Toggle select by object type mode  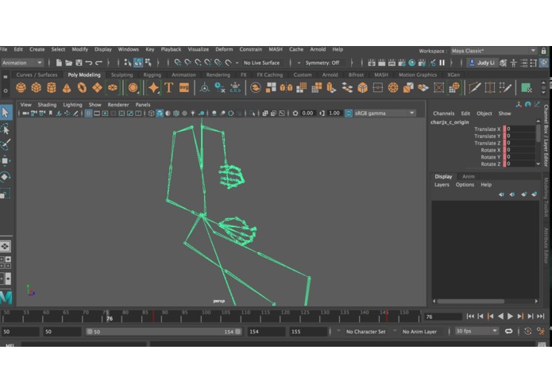[138, 63]
